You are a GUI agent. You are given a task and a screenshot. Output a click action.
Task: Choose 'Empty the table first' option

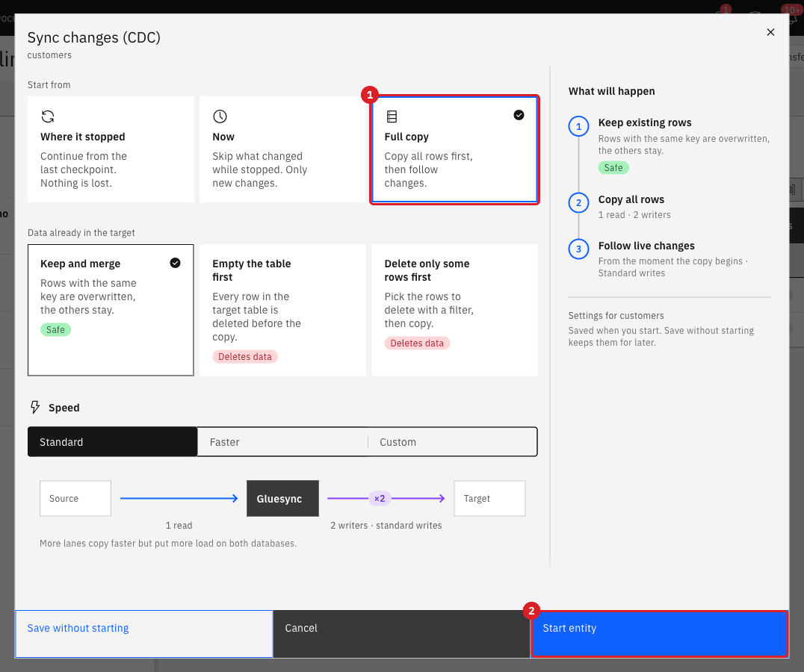(x=282, y=310)
